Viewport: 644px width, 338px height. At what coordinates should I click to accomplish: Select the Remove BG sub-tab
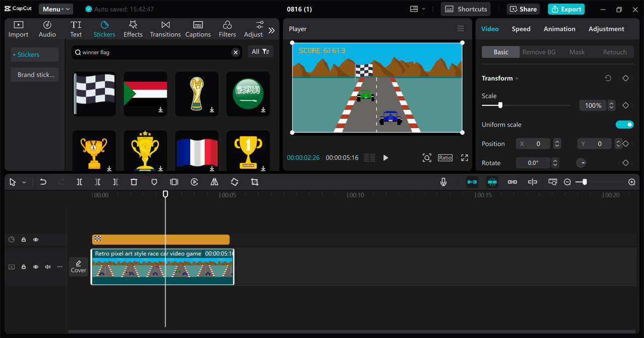pos(538,52)
